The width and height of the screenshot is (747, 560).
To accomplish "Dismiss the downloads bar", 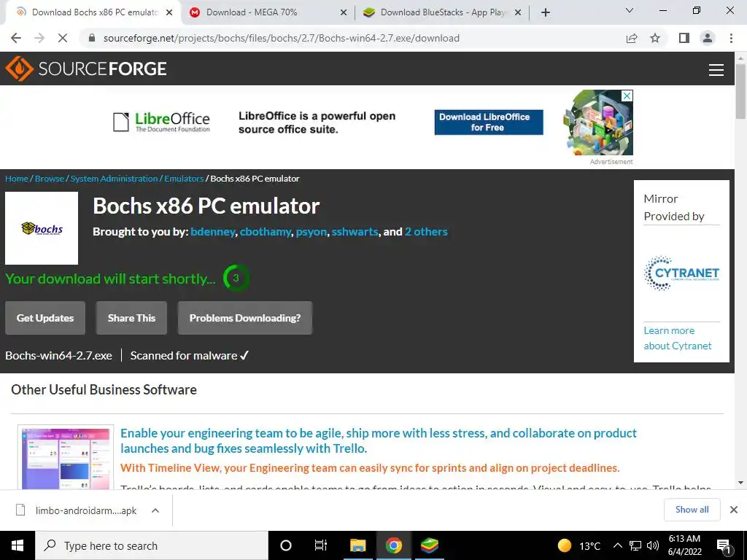I will (734, 510).
